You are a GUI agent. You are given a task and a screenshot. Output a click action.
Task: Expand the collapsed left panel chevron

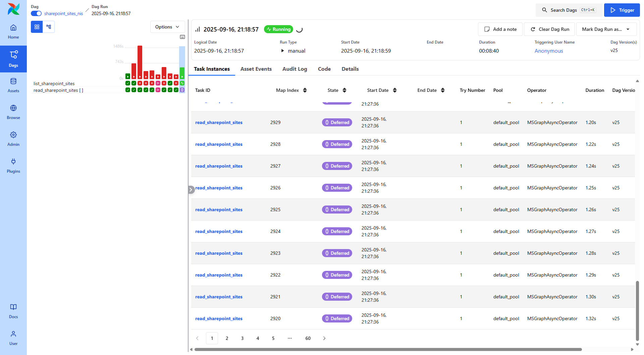point(191,190)
